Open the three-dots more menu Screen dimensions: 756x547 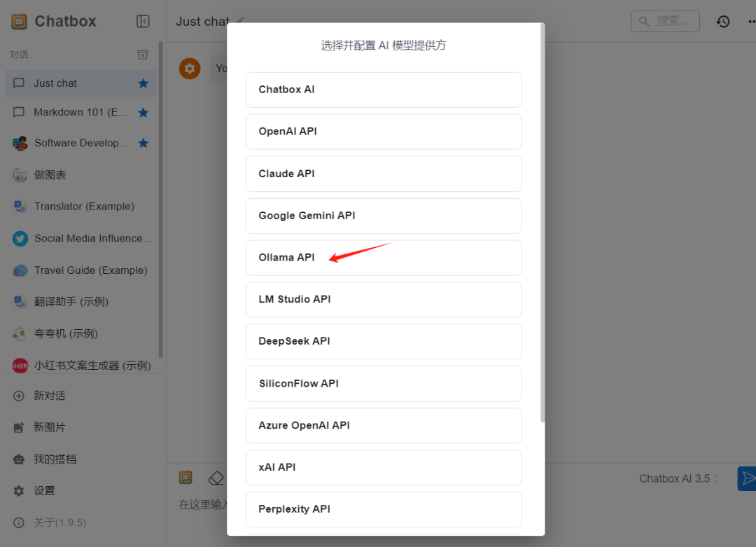[751, 21]
